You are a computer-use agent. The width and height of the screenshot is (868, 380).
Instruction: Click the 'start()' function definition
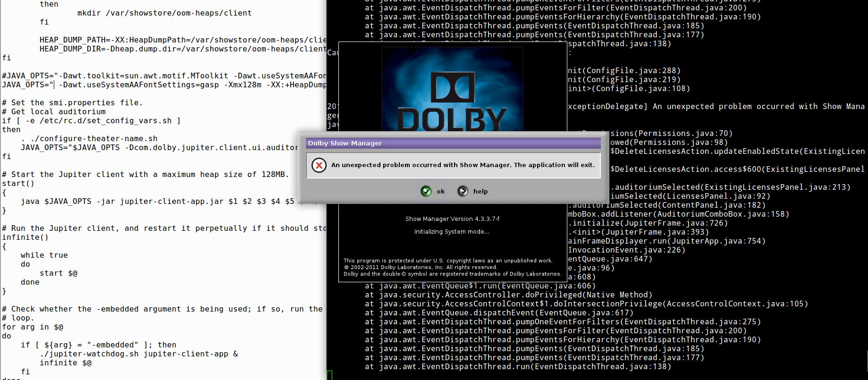[18, 184]
